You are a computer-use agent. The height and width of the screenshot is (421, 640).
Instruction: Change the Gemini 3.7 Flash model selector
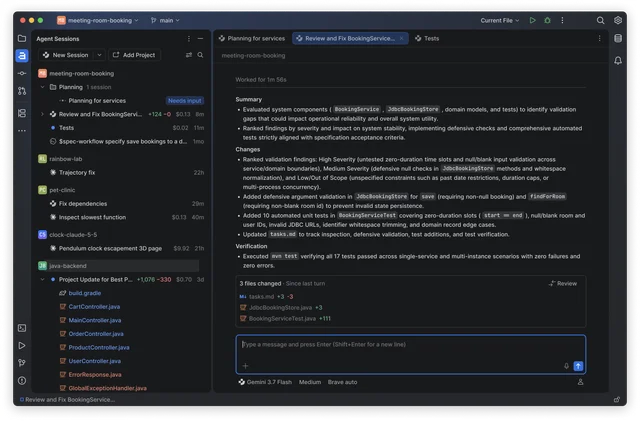265,382
